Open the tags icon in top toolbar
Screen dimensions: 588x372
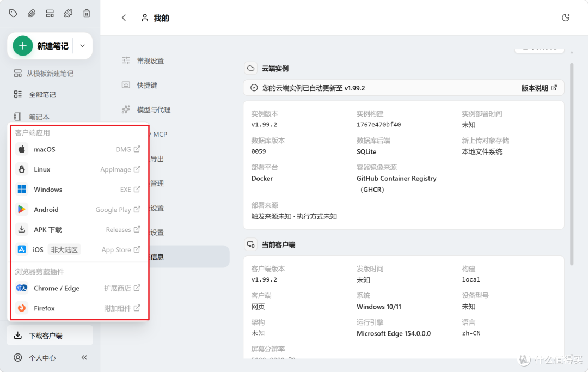13,14
